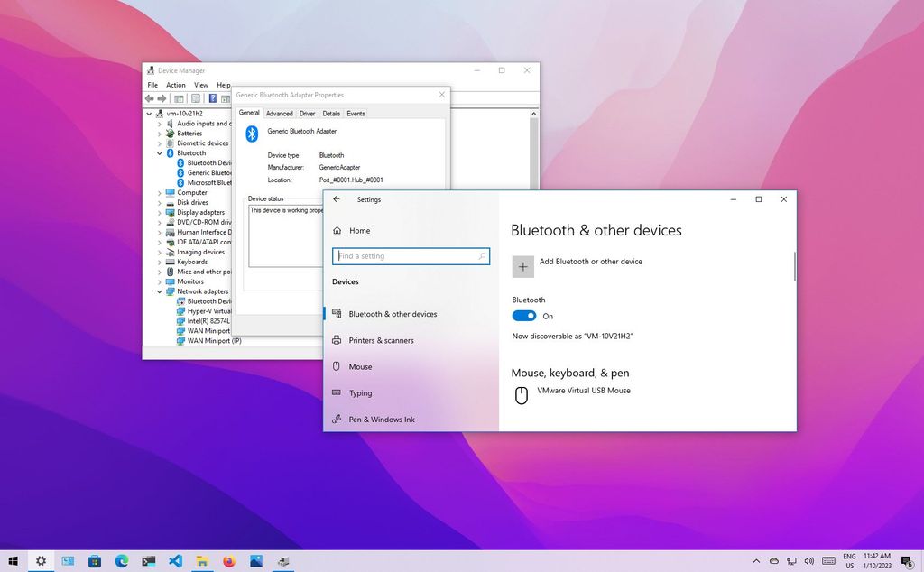Expand the Display adapters node
The image size is (924, 572).
[x=159, y=212]
